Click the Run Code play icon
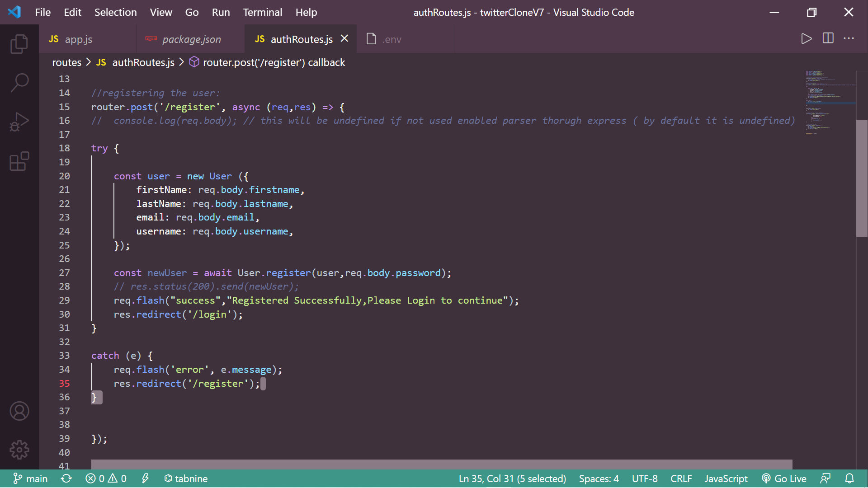The height and width of the screenshot is (488, 868). pos(806,39)
